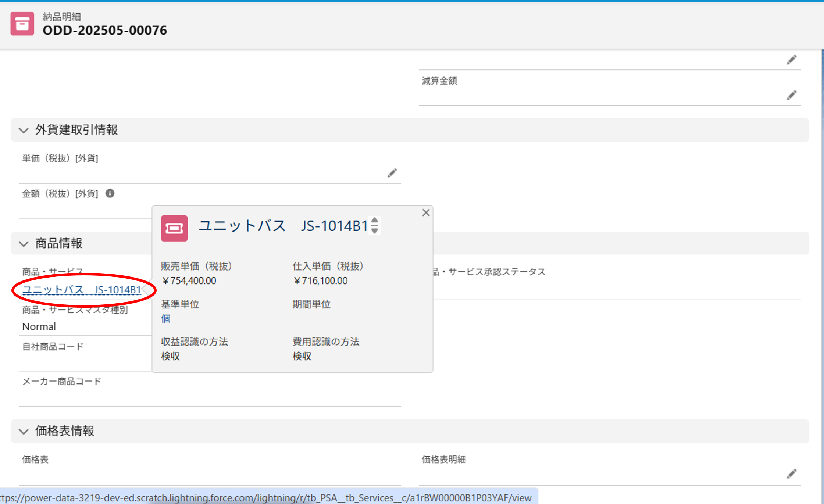824x504 pixels.
Task: Click the down arrow beside popup title
Action: click(374, 230)
